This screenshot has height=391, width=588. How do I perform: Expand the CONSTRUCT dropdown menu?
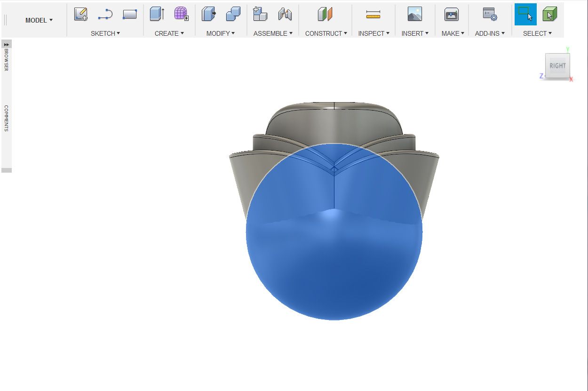(326, 33)
